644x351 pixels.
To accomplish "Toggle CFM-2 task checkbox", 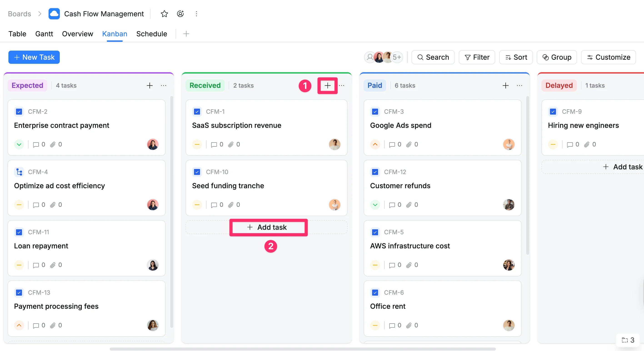I will [19, 112].
